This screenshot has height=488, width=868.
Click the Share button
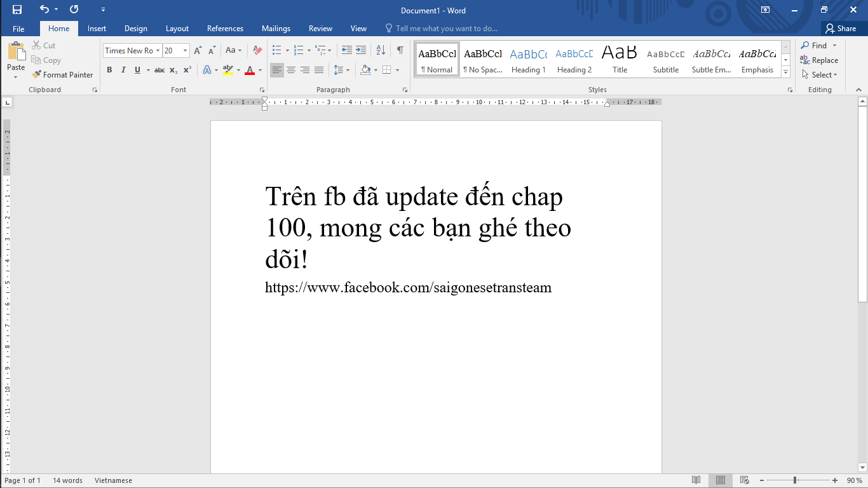(x=841, y=29)
